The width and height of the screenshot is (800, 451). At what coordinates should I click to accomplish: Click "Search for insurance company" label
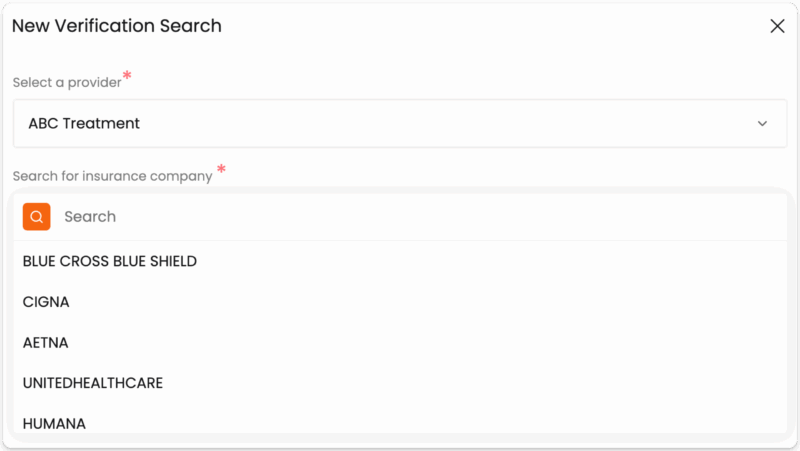click(x=112, y=176)
